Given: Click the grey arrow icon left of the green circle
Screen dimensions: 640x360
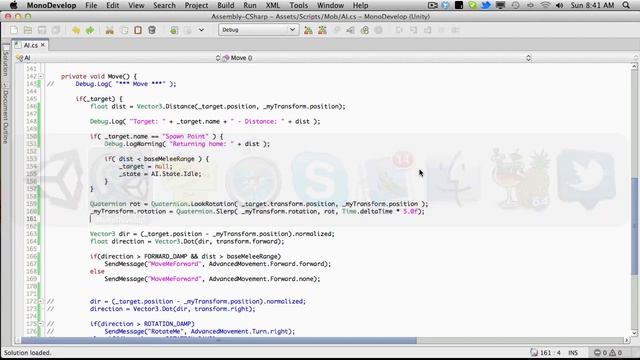Looking at the screenshot, I should click(x=350, y=30).
